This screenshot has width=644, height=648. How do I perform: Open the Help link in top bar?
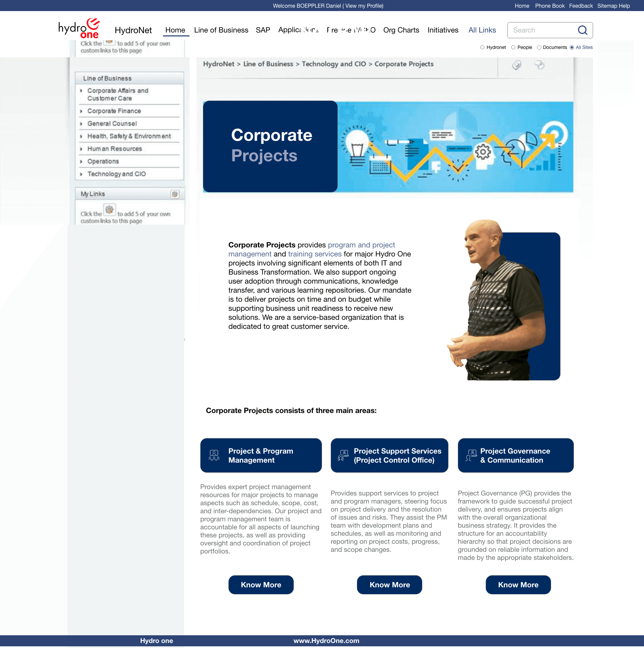(x=624, y=6)
